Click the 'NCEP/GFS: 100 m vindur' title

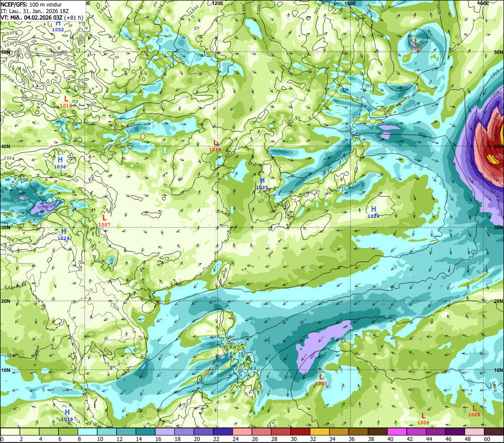(31, 5)
